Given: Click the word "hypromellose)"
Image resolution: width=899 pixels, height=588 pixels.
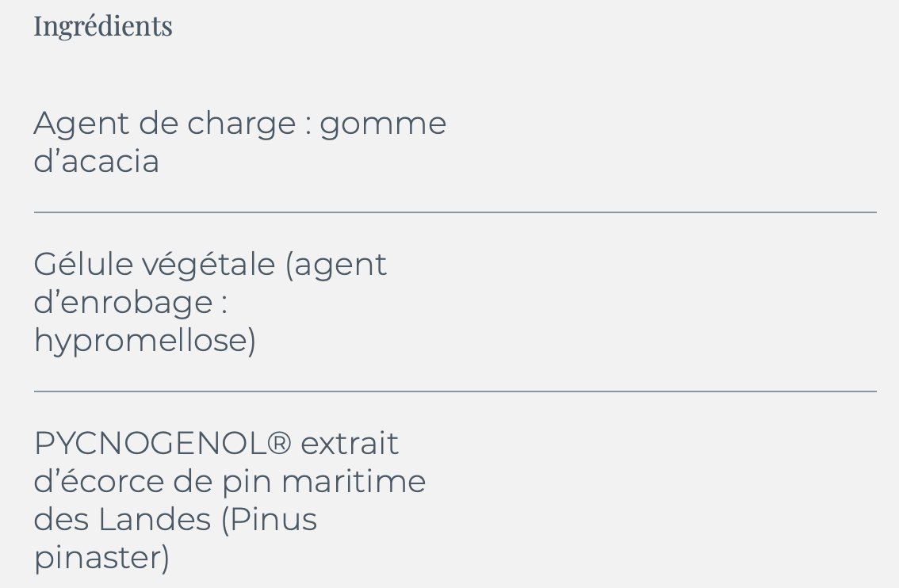Looking at the screenshot, I should [x=145, y=341].
